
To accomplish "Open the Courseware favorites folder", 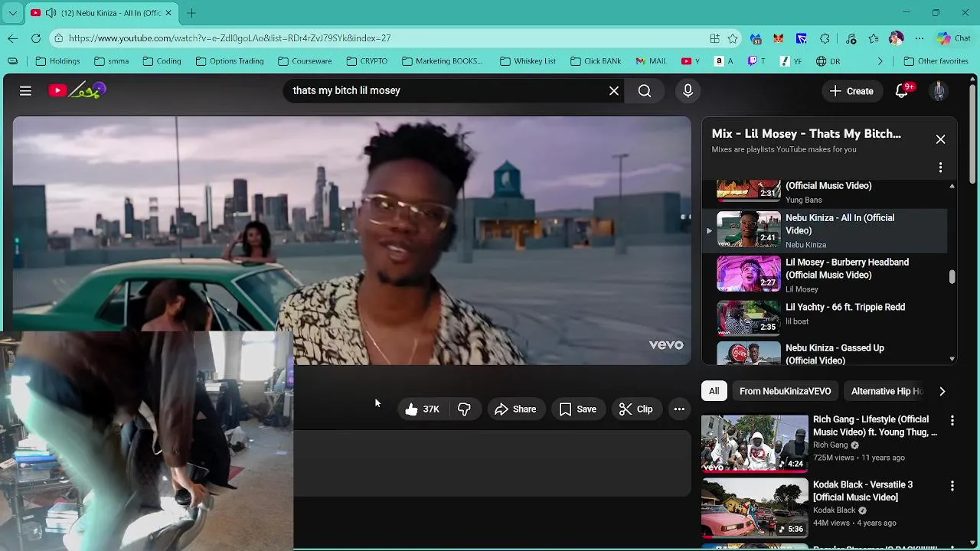I will pos(305,61).
